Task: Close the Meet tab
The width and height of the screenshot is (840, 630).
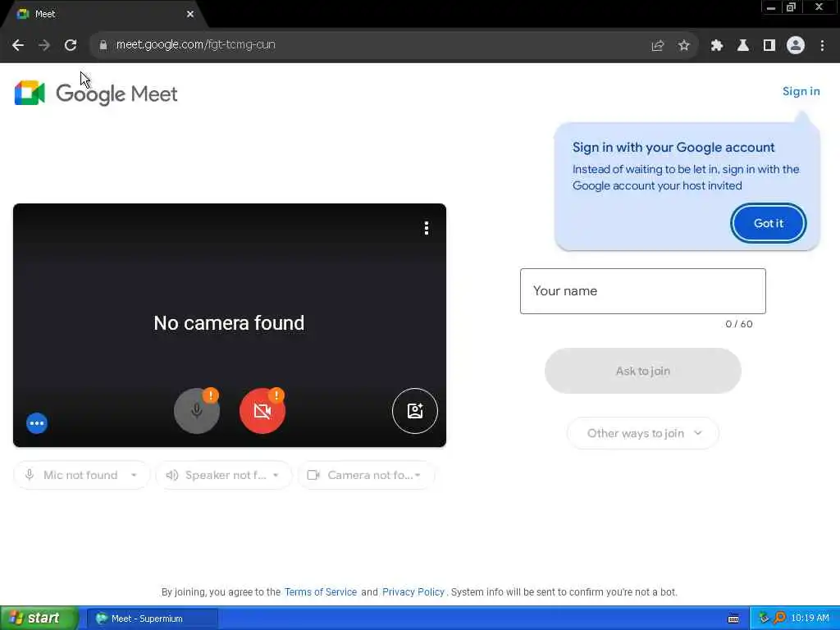Action: 190,14
